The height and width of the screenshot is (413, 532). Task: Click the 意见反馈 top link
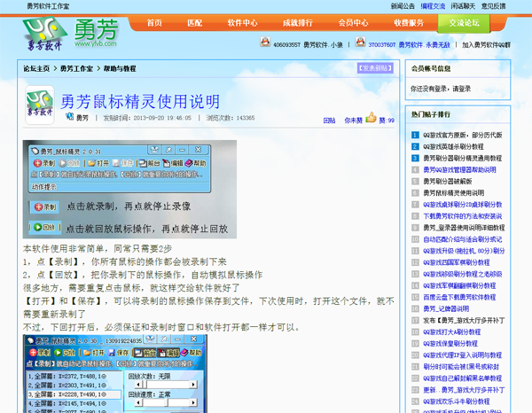[x=493, y=6]
